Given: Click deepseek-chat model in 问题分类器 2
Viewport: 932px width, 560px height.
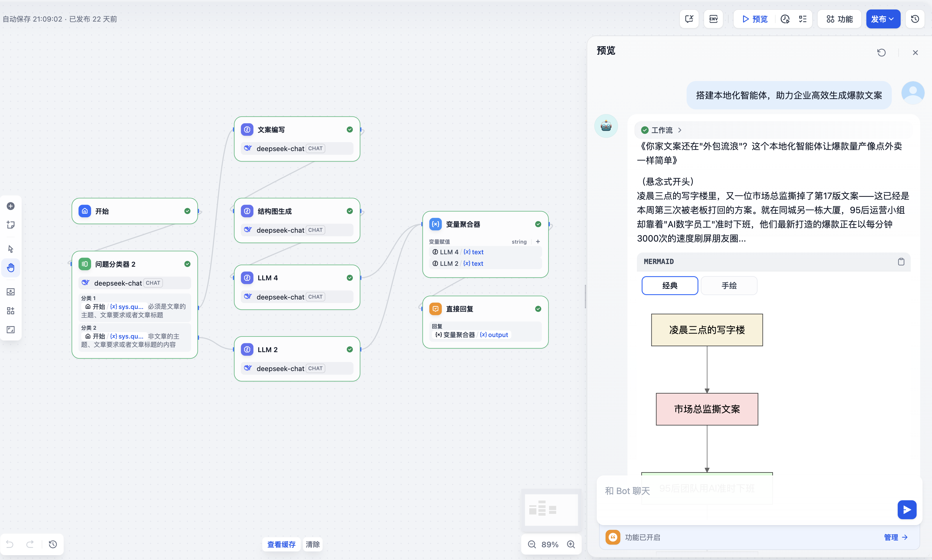Looking at the screenshot, I should (x=135, y=283).
